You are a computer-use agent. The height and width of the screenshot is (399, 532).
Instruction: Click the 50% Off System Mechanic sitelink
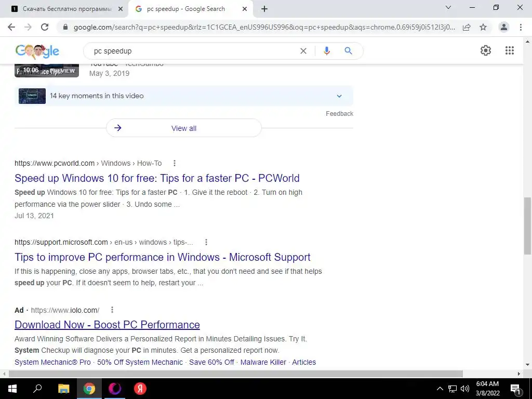tap(140, 362)
